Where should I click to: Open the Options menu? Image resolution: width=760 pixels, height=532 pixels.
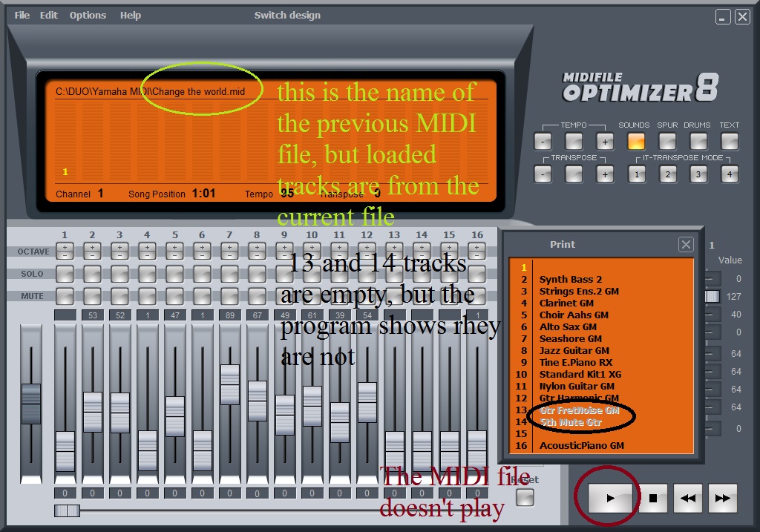click(x=88, y=15)
